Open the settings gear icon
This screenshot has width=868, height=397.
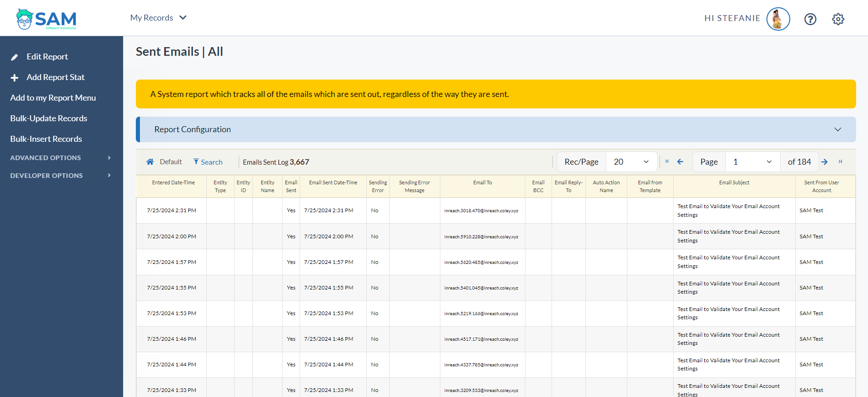[x=838, y=19]
